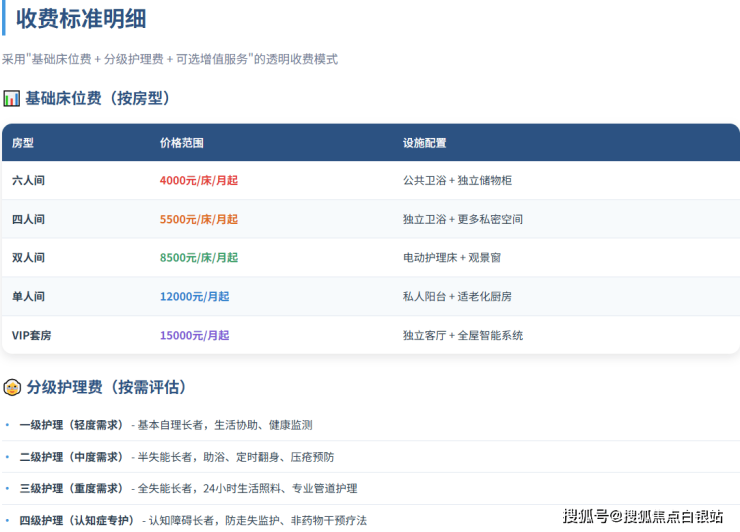The width and height of the screenshot is (740, 532).
Task: Click the blue 12000元/月起 price
Action: [x=194, y=296]
